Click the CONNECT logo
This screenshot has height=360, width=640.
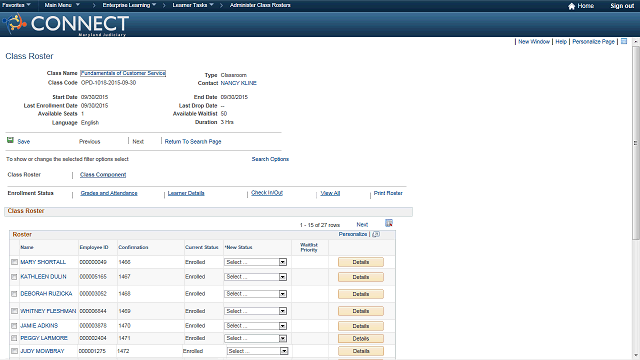[x=66, y=24]
